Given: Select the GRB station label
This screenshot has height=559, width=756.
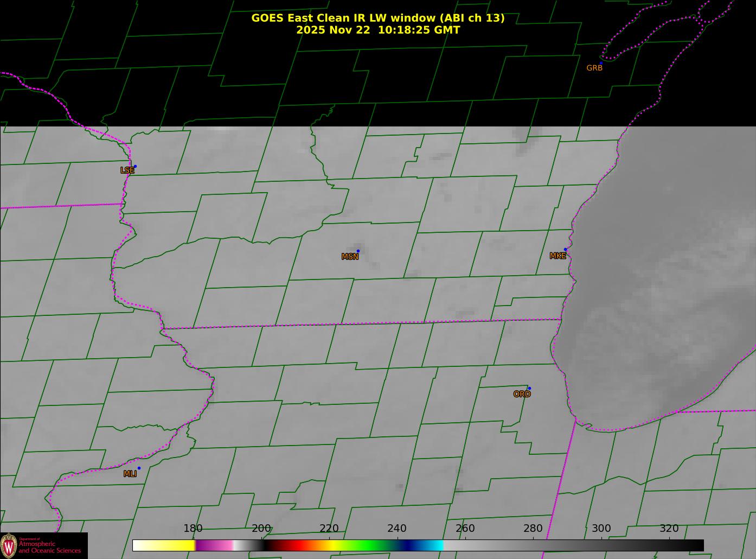Looking at the screenshot, I should point(594,68).
